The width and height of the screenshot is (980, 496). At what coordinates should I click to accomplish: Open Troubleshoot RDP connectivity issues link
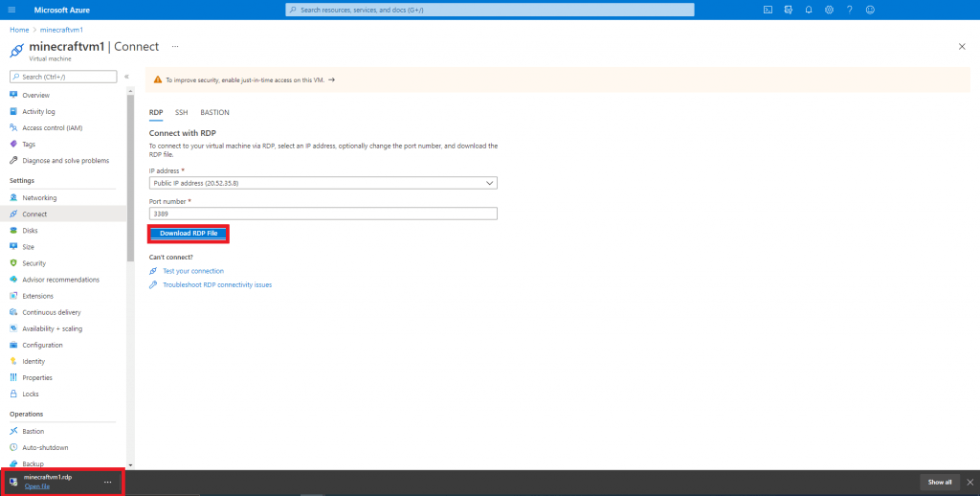pos(217,284)
